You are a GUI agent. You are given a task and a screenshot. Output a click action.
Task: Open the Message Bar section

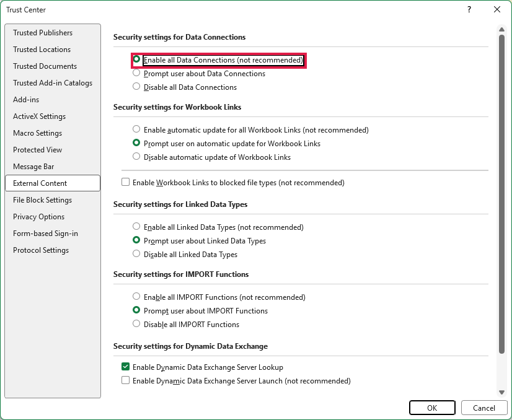pyautogui.click(x=53, y=167)
